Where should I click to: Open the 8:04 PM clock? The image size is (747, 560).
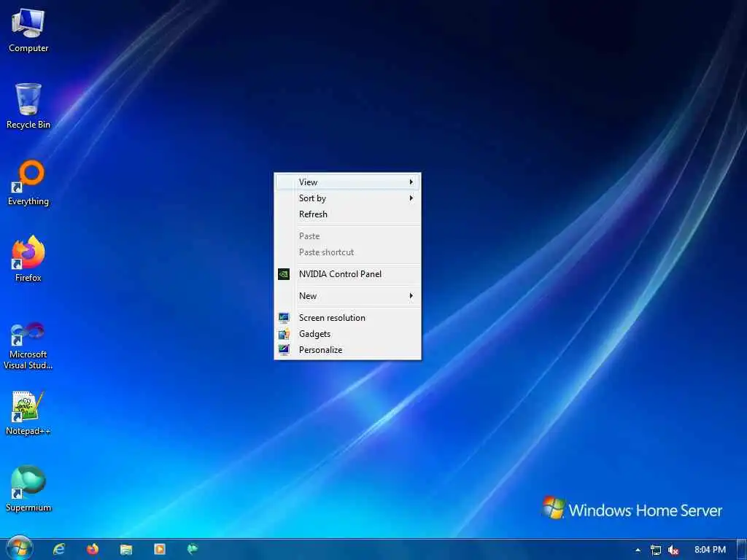[x=710, y=550]
